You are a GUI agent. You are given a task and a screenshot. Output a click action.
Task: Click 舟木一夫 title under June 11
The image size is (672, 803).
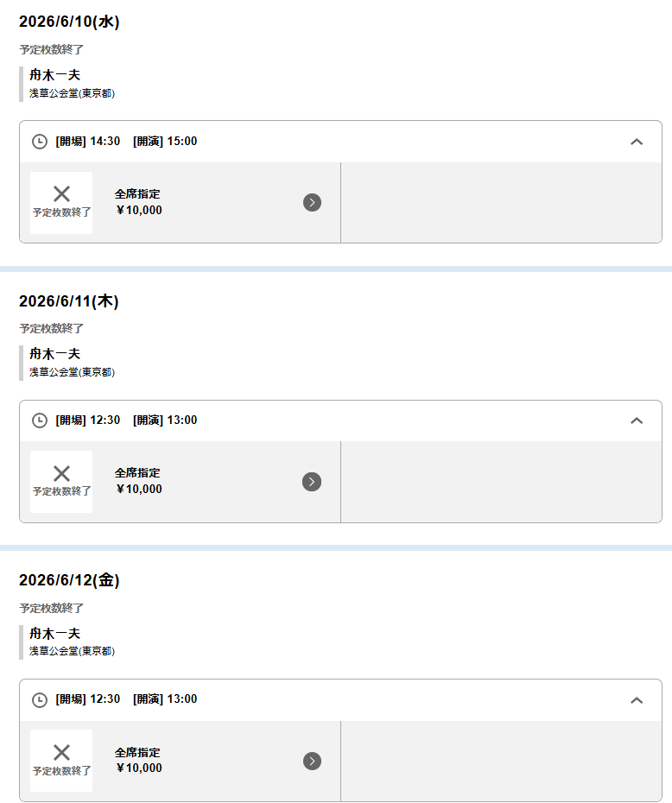tap(54, 354)
